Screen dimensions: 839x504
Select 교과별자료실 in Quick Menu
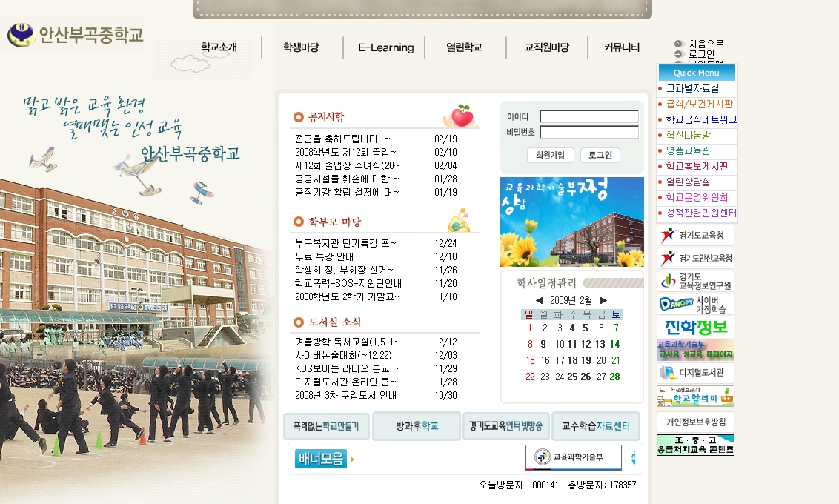point(692,88)
